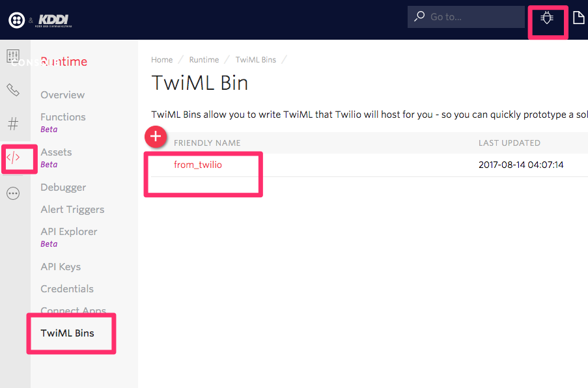Select the 2017-08-14 04:07:14 timestamp
This screenshot has width=588, height=388.
521,165
